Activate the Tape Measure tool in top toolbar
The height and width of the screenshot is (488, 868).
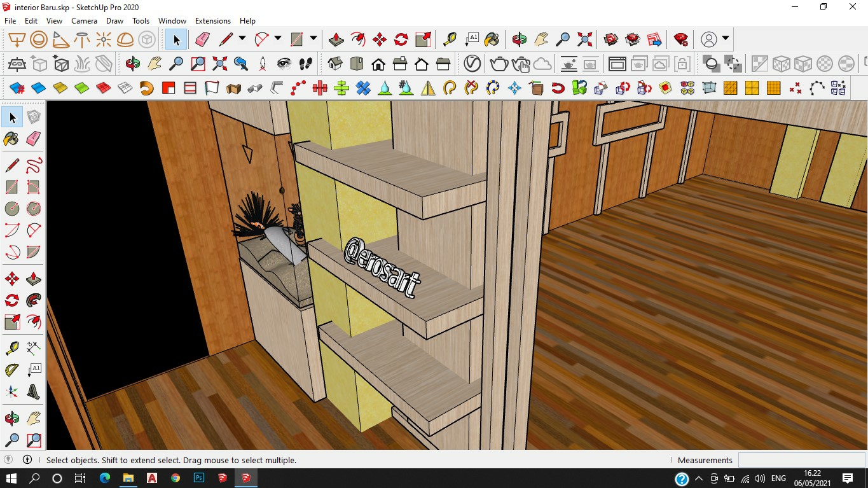click(450, 40)
